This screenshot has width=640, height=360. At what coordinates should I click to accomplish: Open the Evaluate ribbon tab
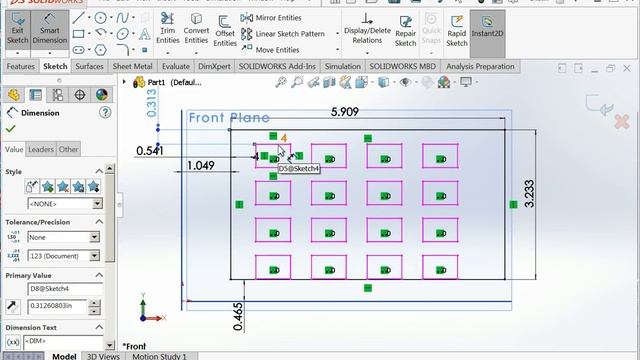176,66
